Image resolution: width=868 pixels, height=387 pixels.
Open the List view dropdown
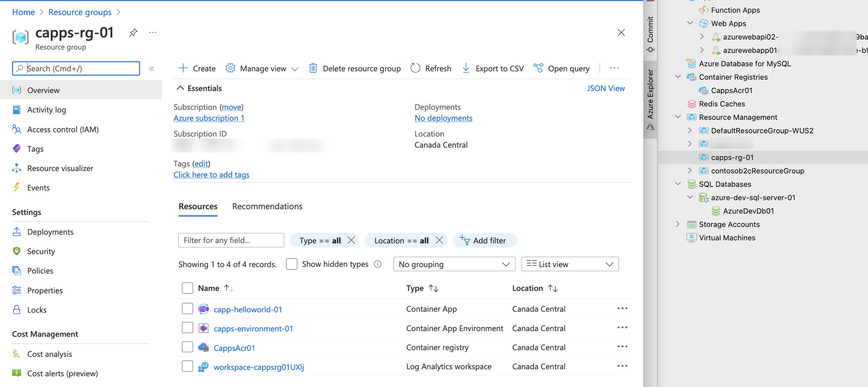point(570,264)
